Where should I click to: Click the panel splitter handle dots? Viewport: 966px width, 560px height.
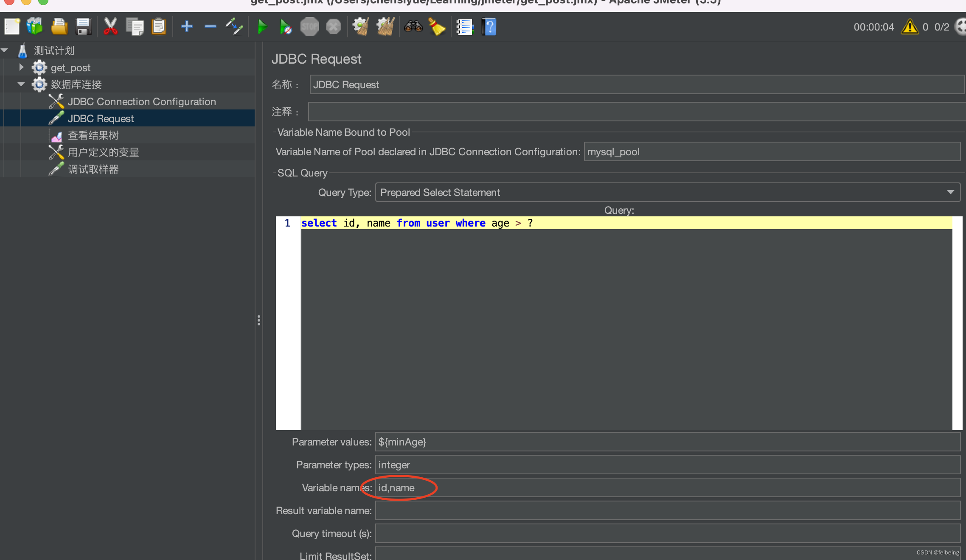pyautogui.click(x=258, y=320)
